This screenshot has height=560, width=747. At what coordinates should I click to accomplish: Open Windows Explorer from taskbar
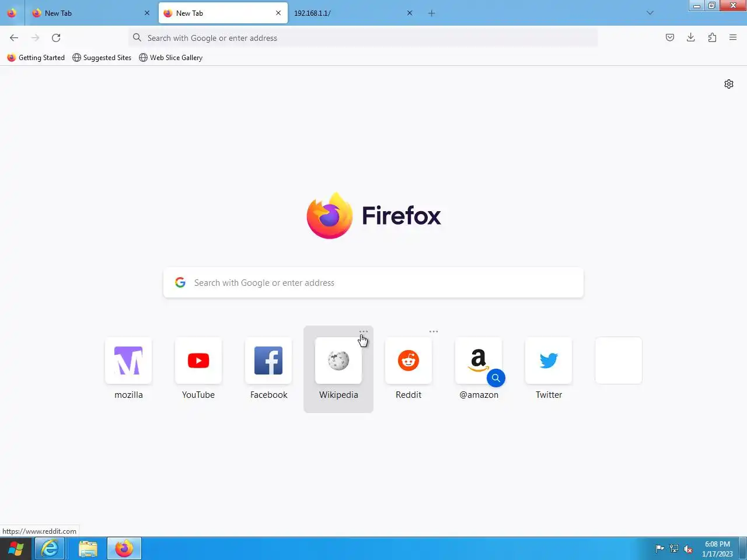(88, 549)
